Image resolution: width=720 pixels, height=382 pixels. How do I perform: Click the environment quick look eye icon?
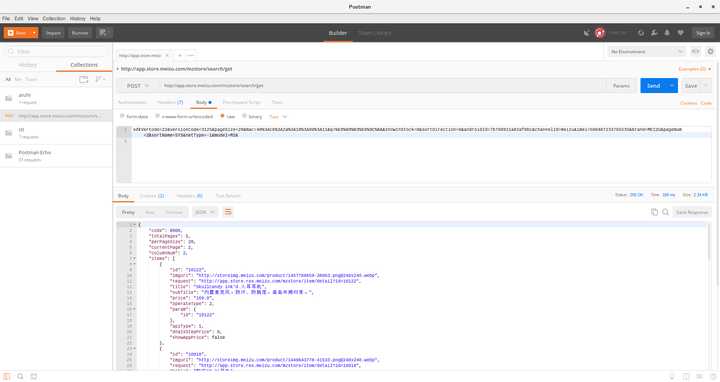pos(695,51)
